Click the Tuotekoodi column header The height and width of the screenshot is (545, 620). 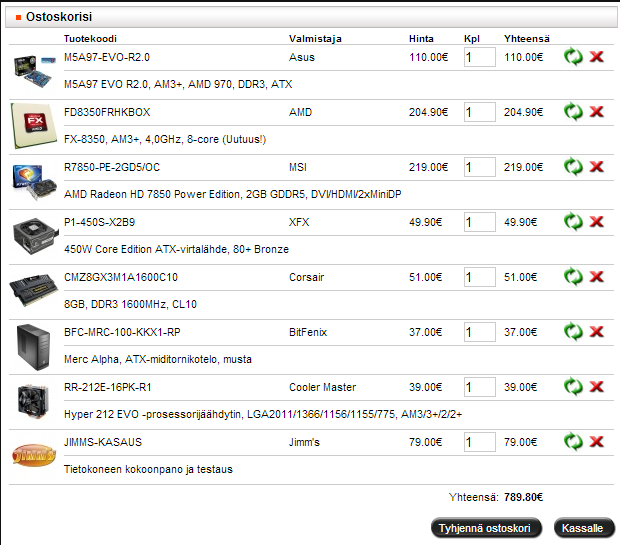[90, 39]
